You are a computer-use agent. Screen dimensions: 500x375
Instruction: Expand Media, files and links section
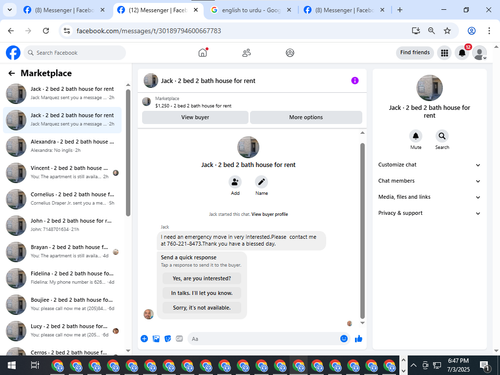click(x=429, y=197)
